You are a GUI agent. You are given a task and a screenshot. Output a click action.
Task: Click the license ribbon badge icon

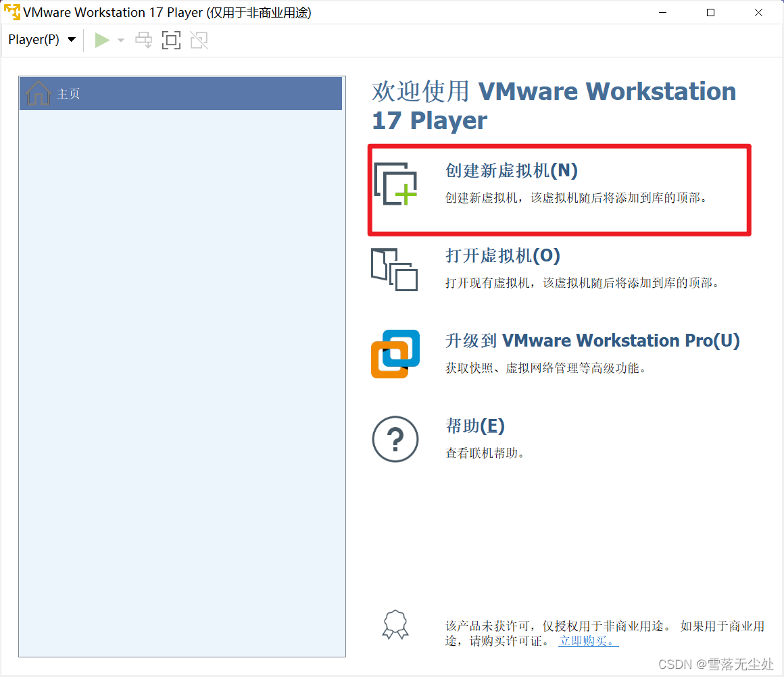tap(395, 624)
